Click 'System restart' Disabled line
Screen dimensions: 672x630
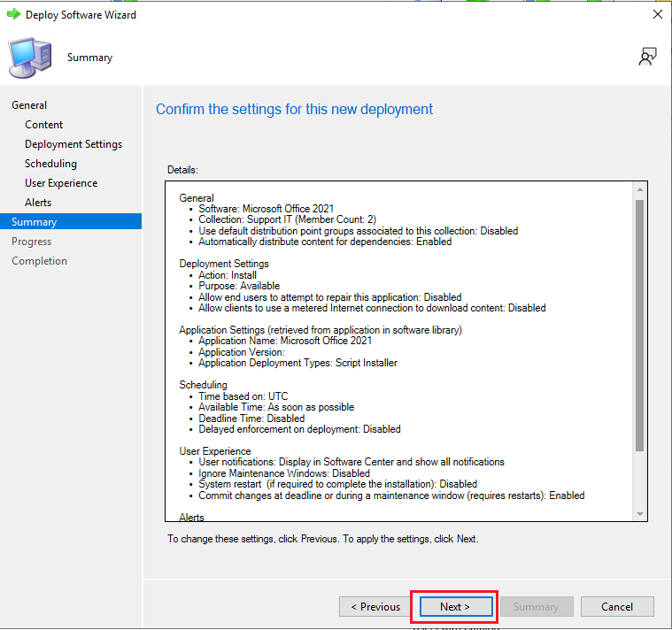click(x=337, y=484)
